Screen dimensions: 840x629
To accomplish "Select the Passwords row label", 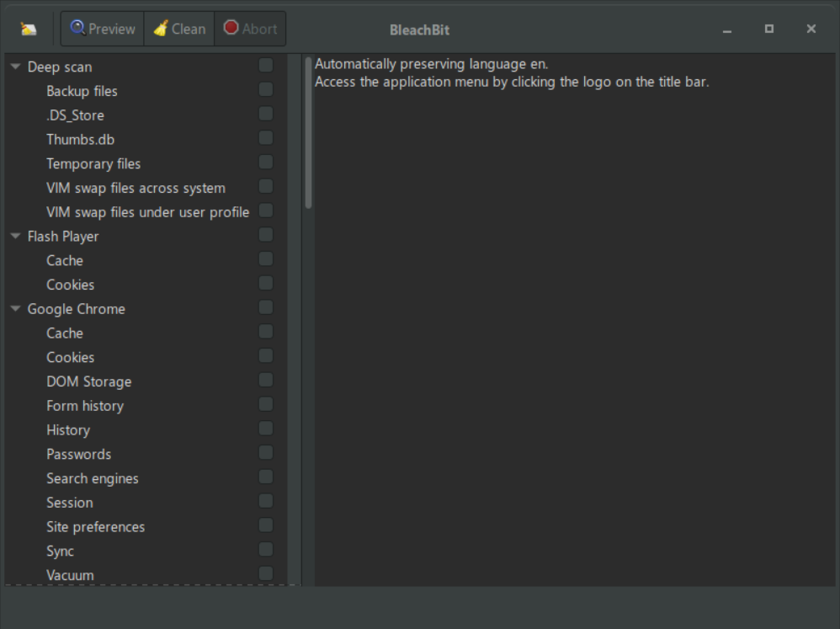I will 79,455.
